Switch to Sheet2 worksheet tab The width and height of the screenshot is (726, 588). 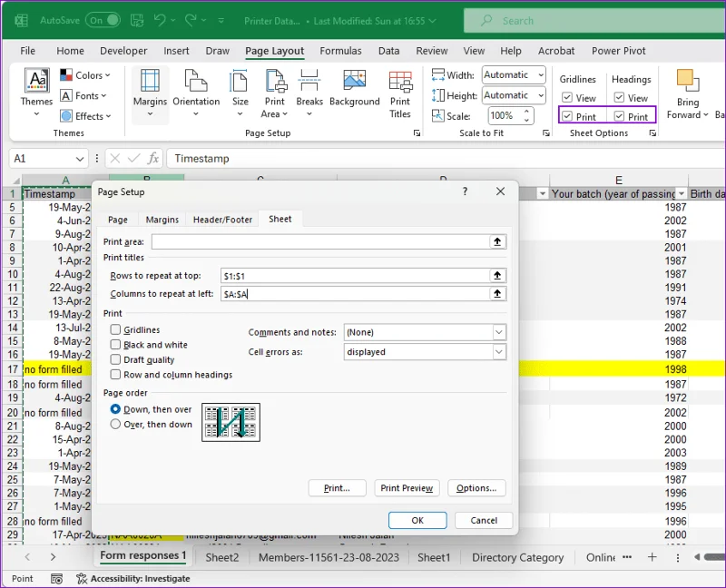pyautogui.click(x=221, y=557)
